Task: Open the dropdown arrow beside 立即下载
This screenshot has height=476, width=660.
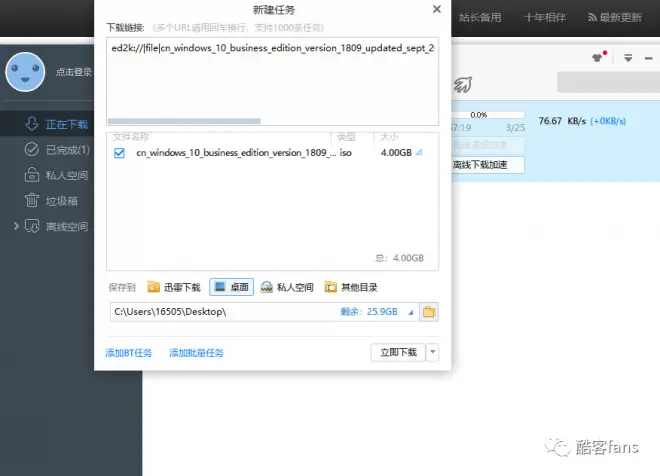Action: point(433,352)
